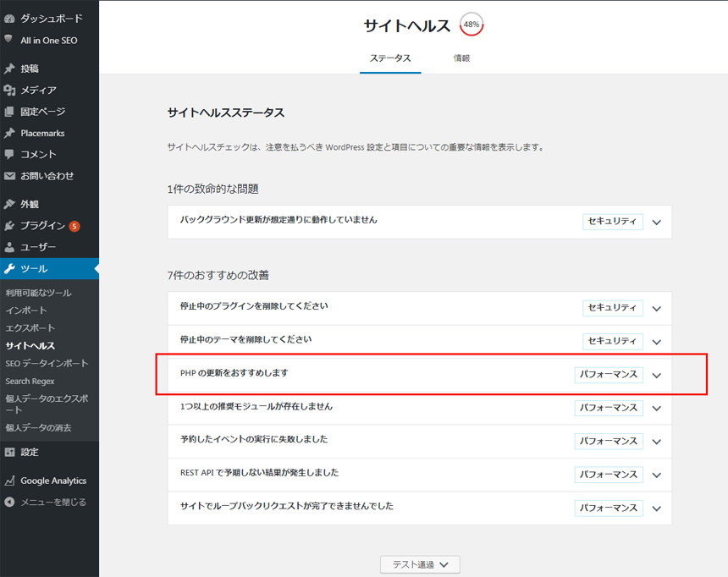Click バックグラウンド更新が想定通りに動作していません text
Screen dimensions: 728x577
(x=279, y=220)
